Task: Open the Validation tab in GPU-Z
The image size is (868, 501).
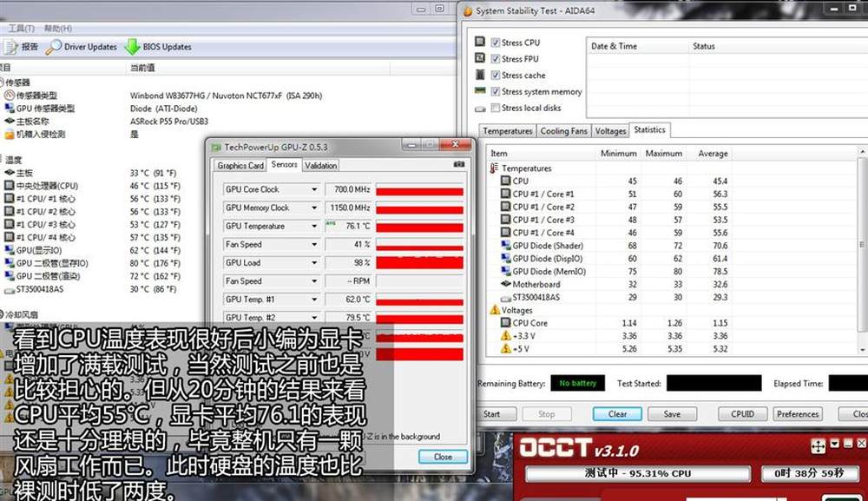Action: [320, 166]
